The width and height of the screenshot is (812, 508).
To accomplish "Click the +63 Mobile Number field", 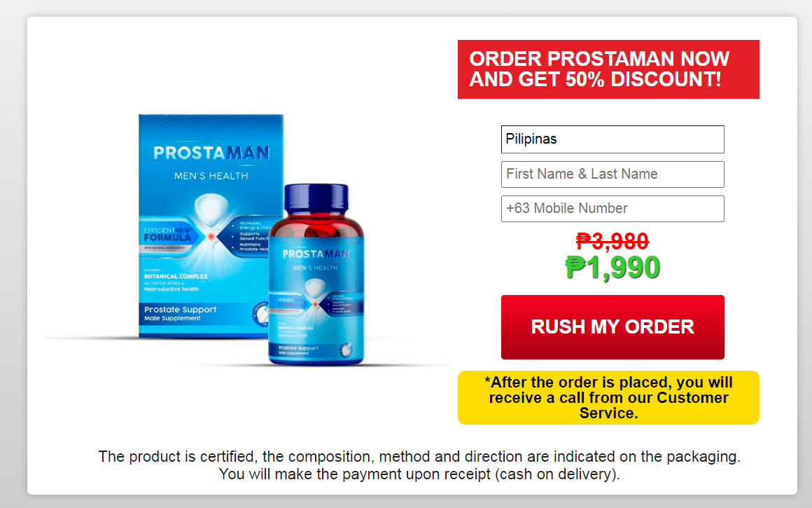I will [x=612, y=208].
